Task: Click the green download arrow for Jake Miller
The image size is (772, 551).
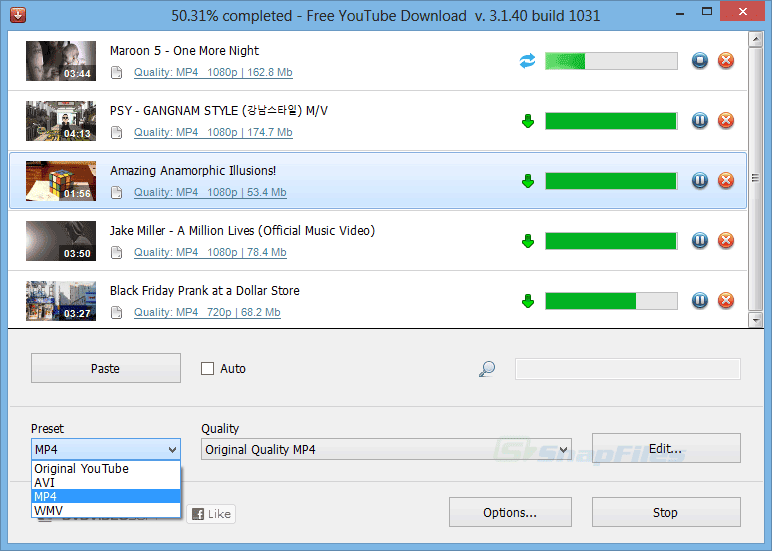Action: tap(528, 241)
